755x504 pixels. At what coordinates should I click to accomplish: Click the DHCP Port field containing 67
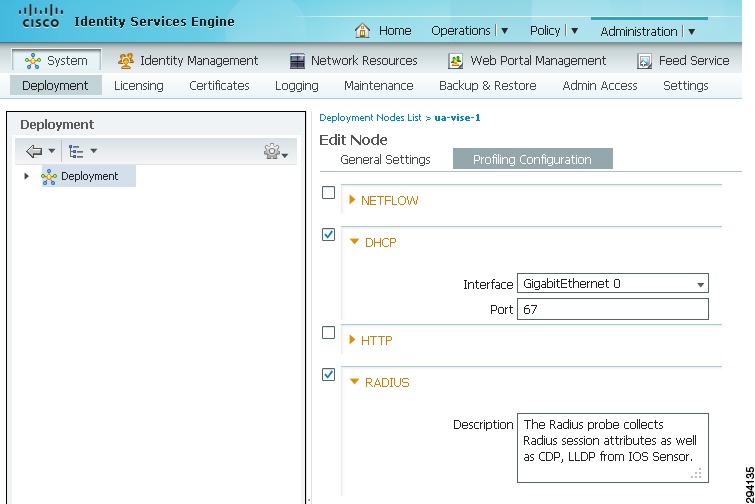612,309
